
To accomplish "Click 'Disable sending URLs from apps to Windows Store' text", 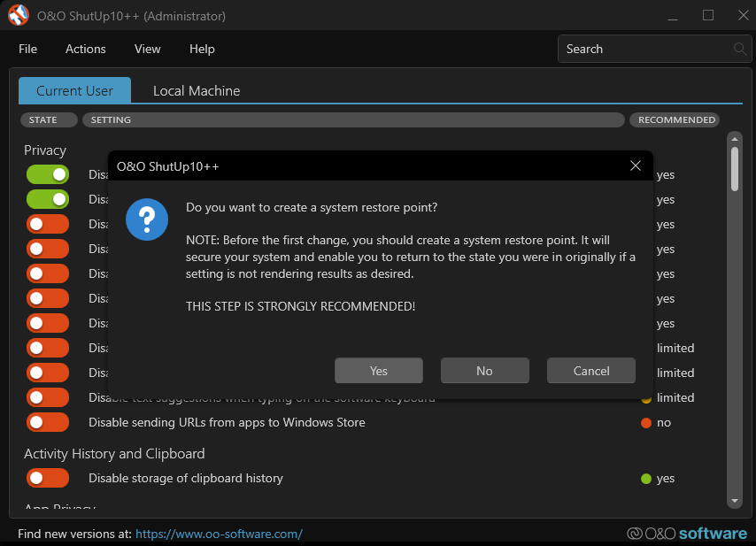I will (227, 423).
